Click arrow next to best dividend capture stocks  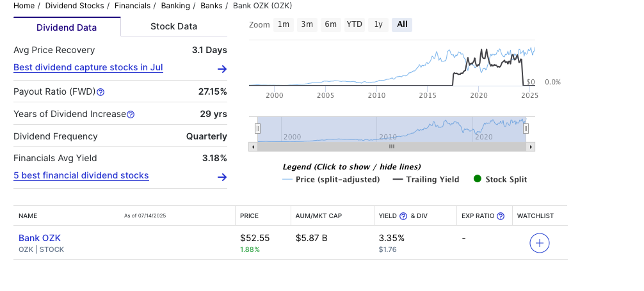[x=221, y=69]
